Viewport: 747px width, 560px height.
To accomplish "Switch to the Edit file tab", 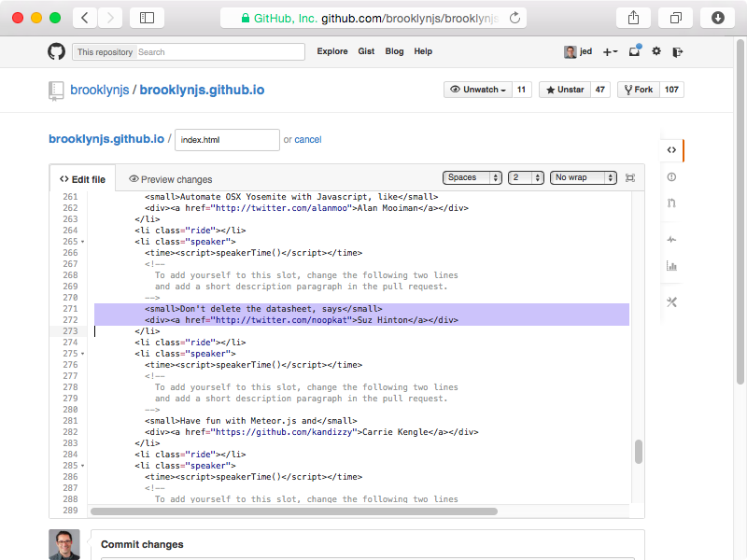I will pyautogui.click(x=82, y=179).
